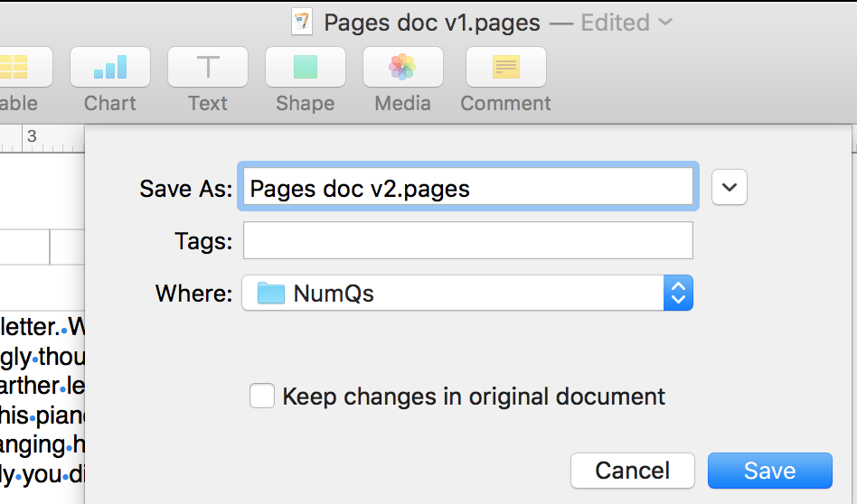Add a Text box via toolbar
The height and width of the screenshot is (504, 857).
tap(208, 68)
